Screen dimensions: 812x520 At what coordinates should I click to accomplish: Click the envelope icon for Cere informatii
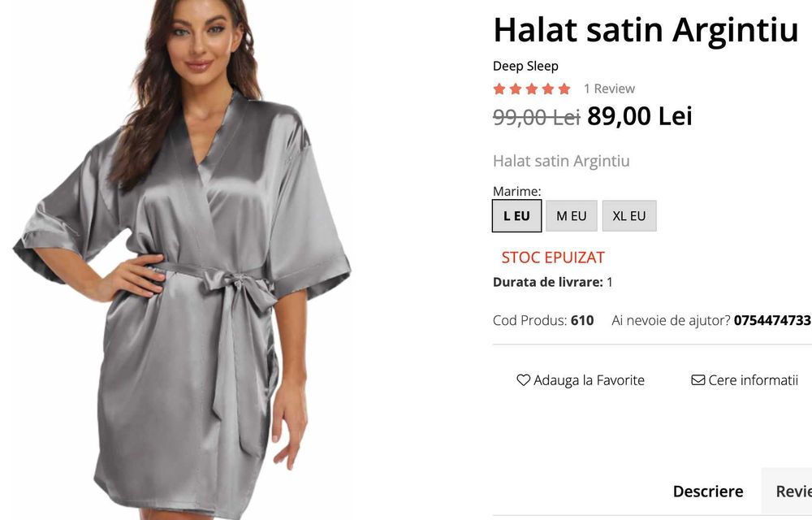698,380
